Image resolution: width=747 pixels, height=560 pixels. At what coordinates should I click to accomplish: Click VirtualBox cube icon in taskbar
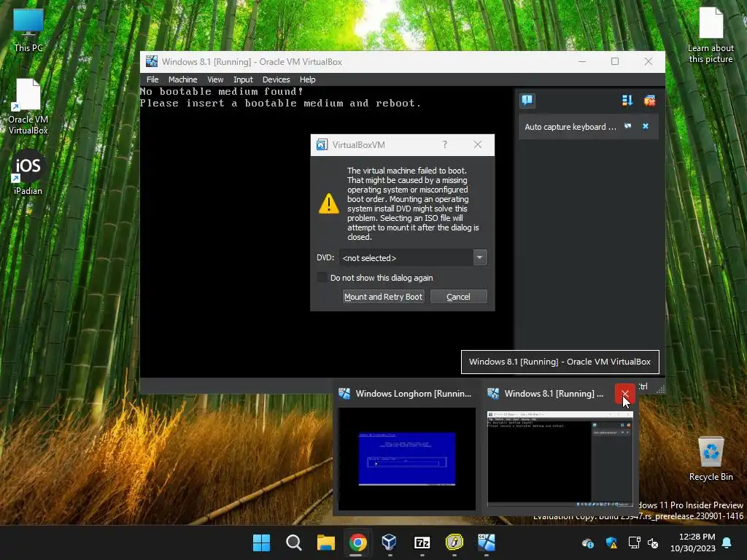[x=390, y=542]
